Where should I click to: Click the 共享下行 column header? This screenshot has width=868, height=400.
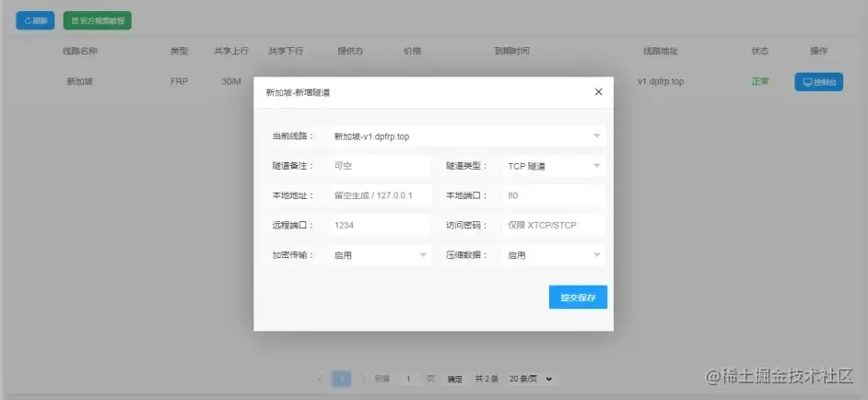(287, 51)
